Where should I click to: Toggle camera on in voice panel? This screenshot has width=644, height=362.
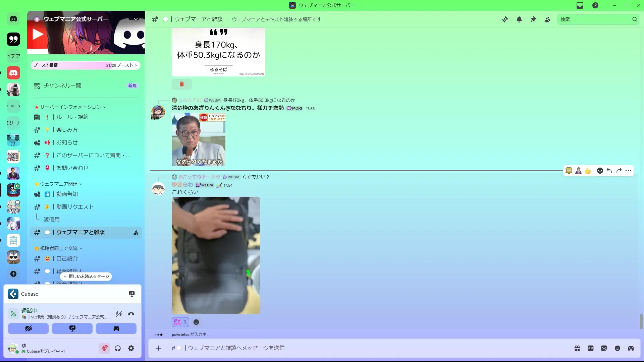click(x=28, y=328)
